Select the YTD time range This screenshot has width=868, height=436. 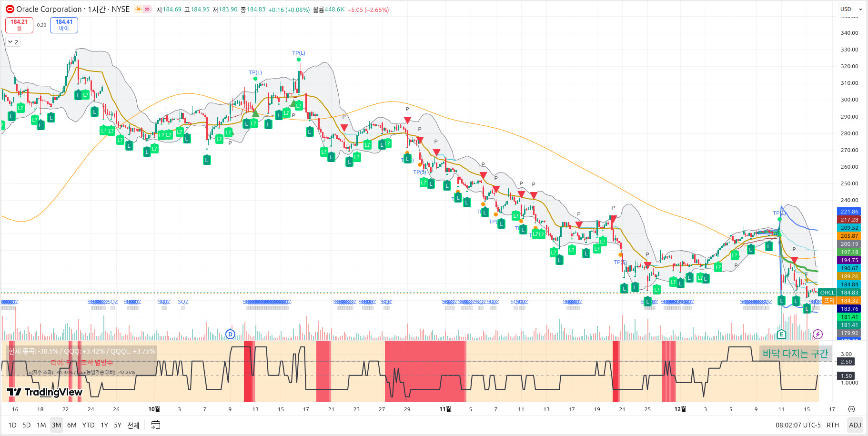[x=88, y=425]
